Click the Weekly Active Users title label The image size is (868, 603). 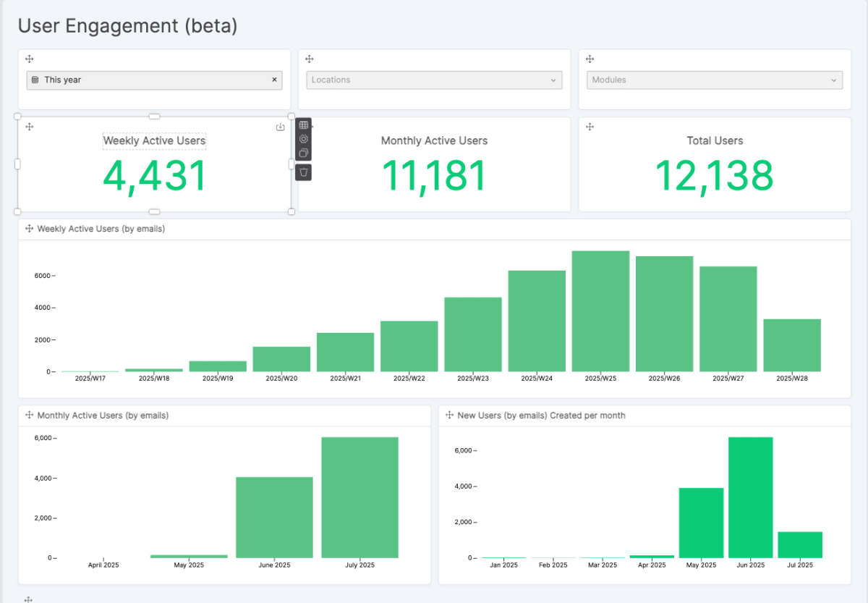[154, 140]
